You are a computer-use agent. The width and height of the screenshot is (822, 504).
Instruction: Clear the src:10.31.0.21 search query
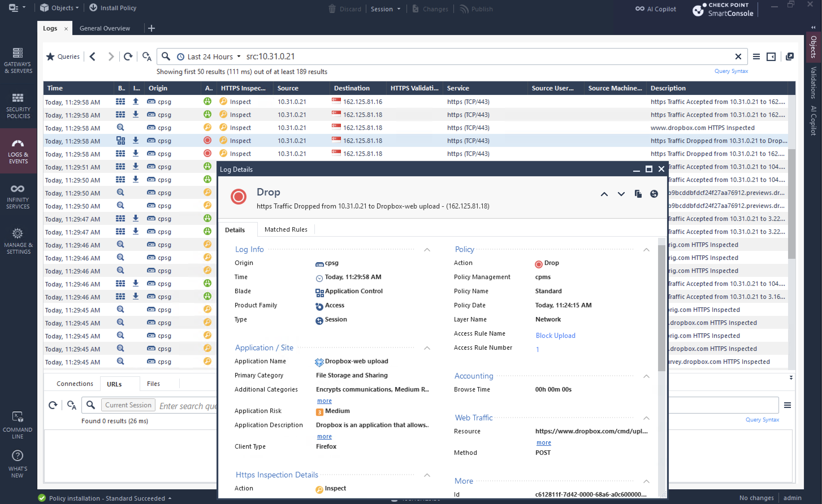(x=738, y=57)
